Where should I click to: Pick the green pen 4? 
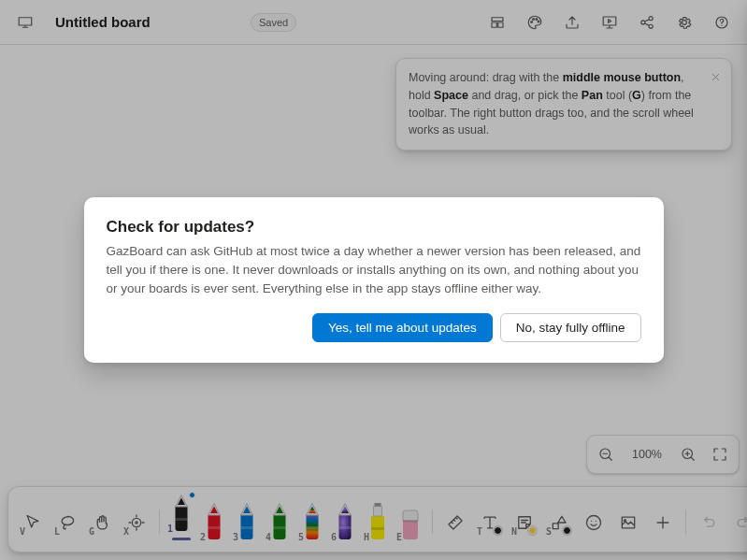(x=280, y=522)
